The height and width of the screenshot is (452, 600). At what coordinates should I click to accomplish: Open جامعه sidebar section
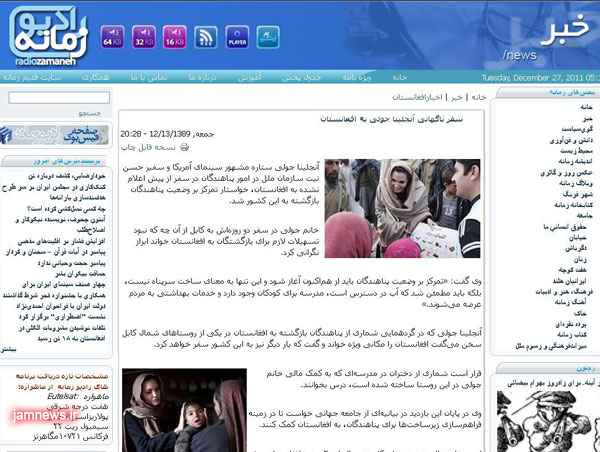click(x=584, y=215)
